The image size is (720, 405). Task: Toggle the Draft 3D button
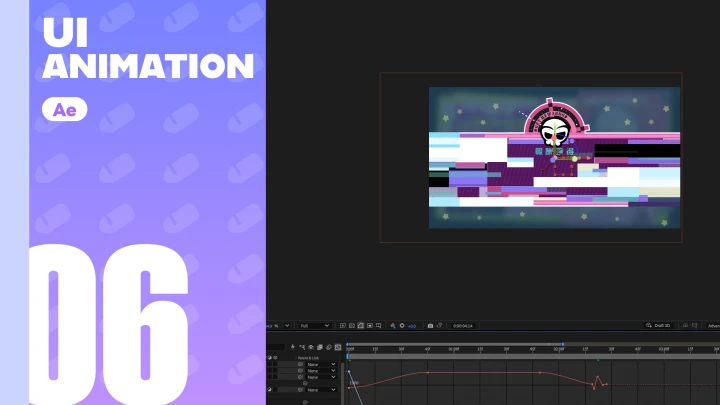[x=658, y=326]
